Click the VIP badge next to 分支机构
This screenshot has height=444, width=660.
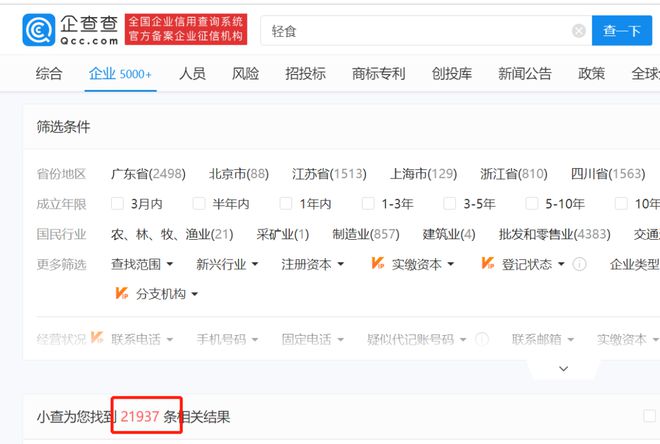point(121,293)
